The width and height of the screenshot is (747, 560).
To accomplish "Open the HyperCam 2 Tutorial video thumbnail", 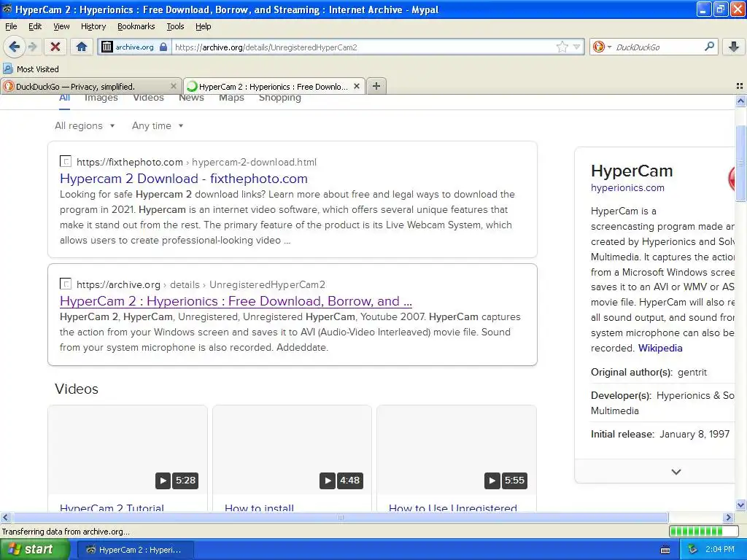I will (128, 449).
